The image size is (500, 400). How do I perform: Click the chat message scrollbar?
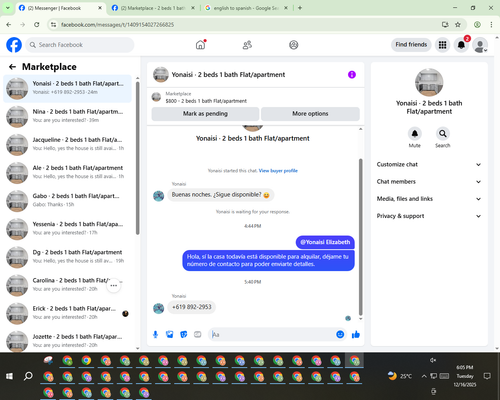pos(360,237)
